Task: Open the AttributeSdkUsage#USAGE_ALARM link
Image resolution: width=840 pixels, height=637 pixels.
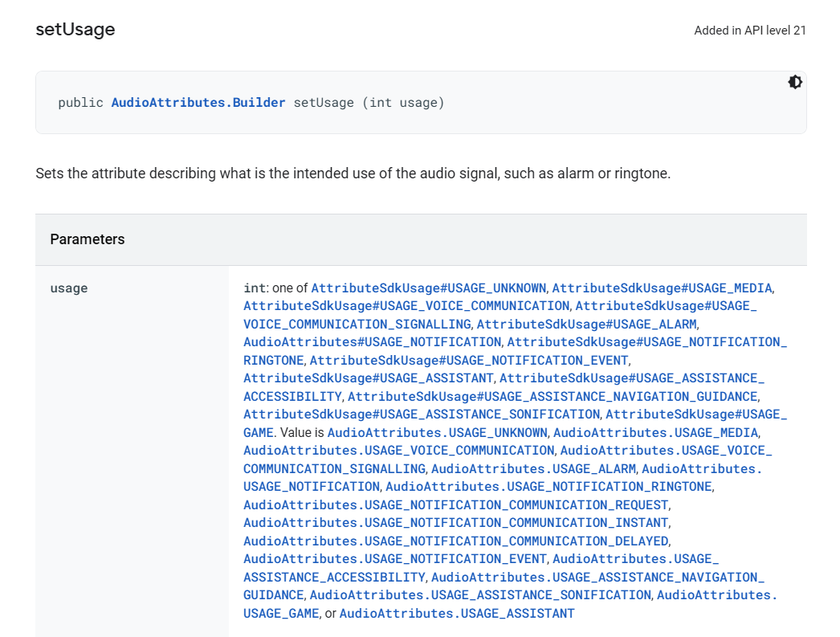Action: point(587,324)
